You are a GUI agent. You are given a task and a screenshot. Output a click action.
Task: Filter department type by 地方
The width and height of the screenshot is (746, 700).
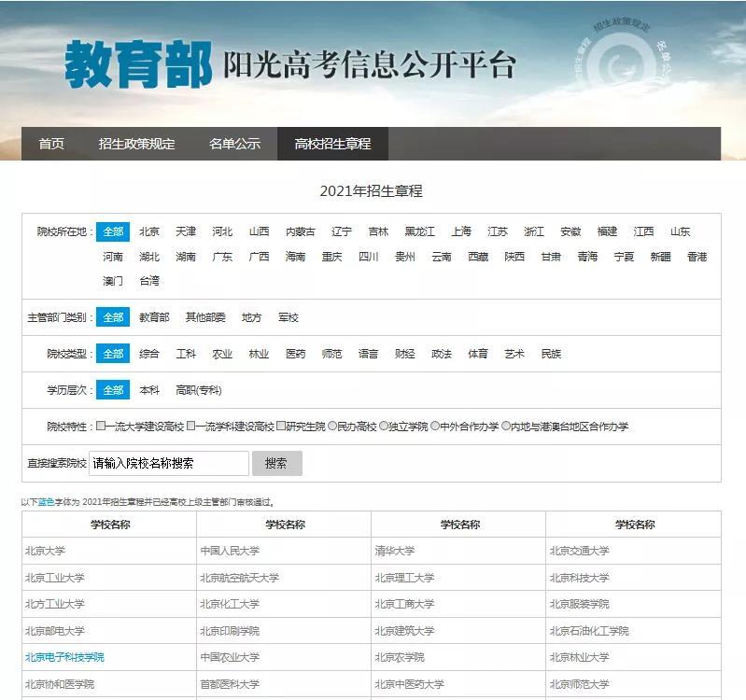point(252,317)
